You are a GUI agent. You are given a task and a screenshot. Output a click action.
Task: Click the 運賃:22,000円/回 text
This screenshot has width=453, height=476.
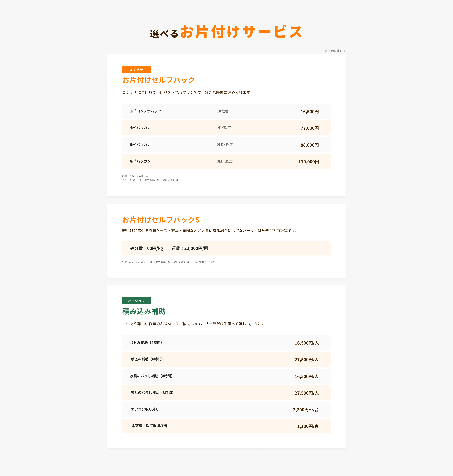click(x=190, y=248)
